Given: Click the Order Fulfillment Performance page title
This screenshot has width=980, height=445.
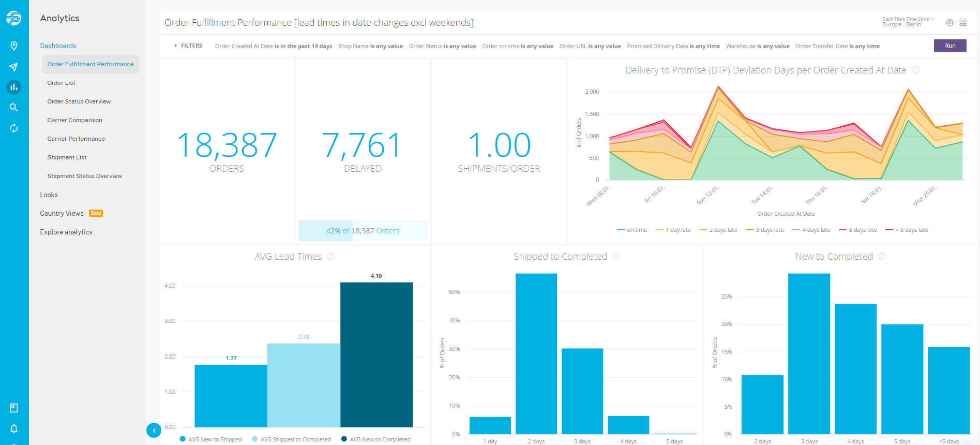Looking at the screenshot, I should 319,23.
